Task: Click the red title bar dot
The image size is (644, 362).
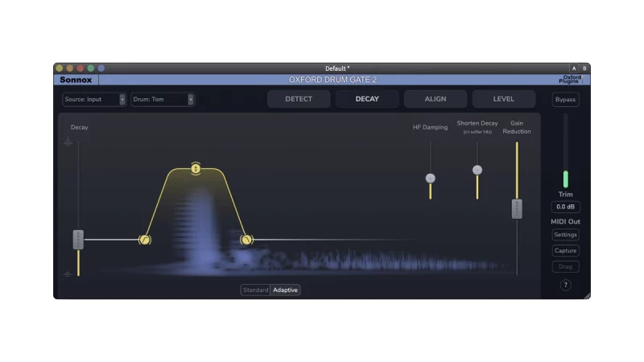Action: (x=80, y=68)
